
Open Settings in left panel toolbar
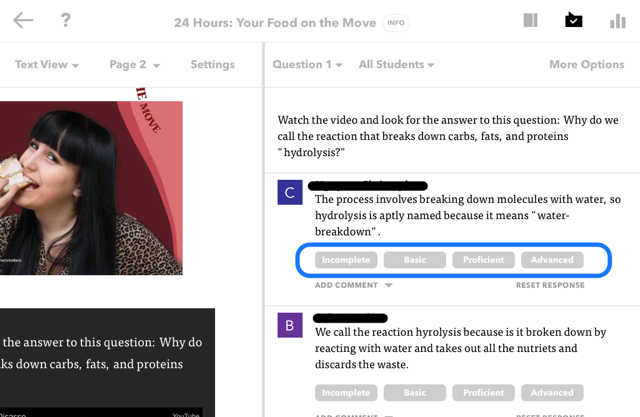(213, 64)
